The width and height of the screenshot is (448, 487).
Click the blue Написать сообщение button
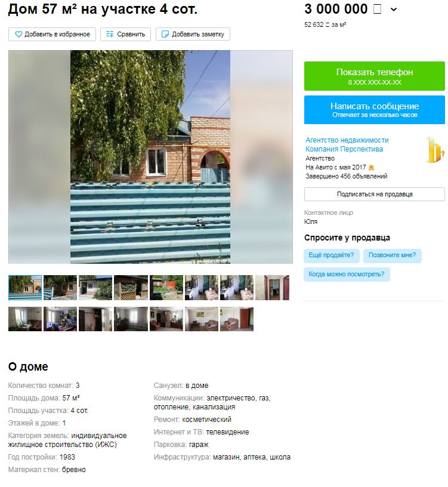pyautogui.click(x=375, y=110)
